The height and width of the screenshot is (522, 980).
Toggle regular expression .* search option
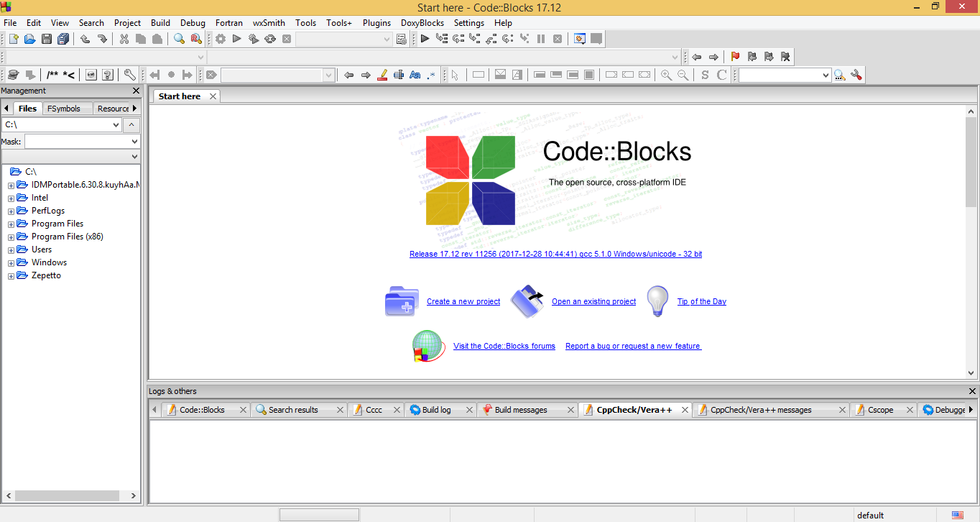(x=431, y=75)
